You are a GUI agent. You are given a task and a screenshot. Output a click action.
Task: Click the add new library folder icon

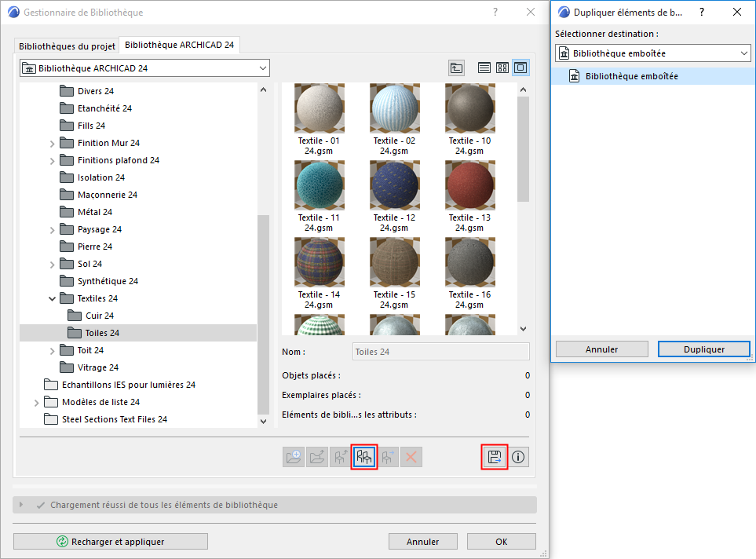coord(293,456)
